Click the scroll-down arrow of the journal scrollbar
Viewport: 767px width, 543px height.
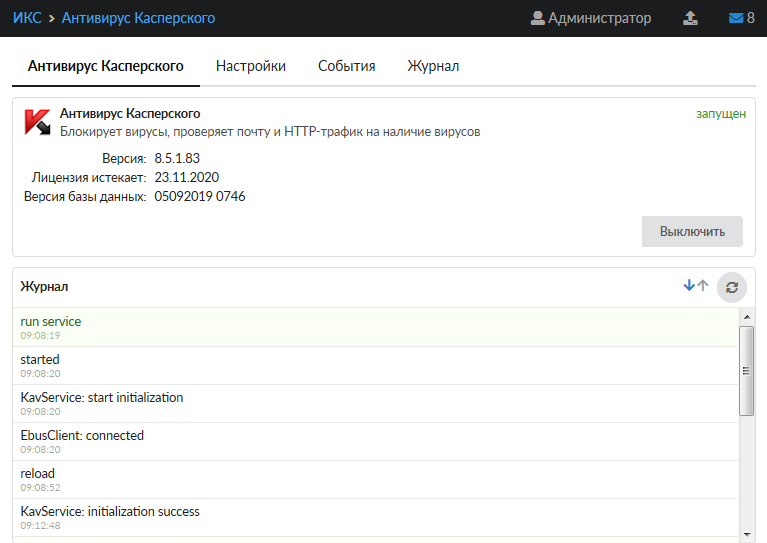(747, 534)
